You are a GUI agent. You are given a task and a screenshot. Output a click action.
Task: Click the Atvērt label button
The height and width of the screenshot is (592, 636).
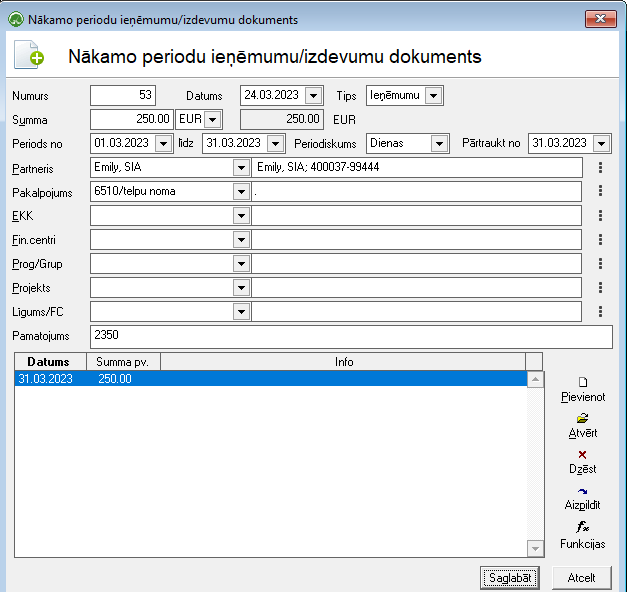coord(583,433)
